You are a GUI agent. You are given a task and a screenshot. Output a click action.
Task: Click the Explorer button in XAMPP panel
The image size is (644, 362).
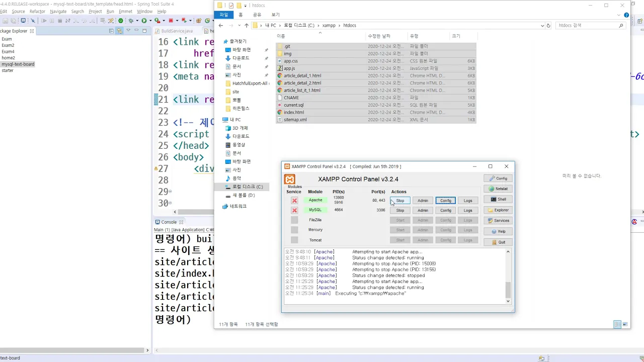point(498,210)
